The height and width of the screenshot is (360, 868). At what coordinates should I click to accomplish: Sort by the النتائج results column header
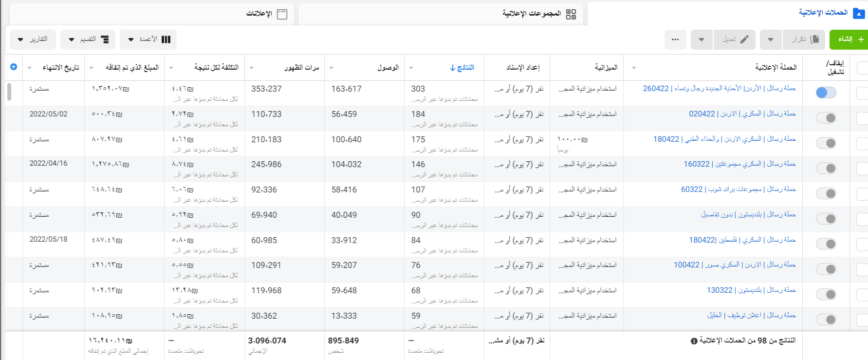click(x=462, y=67)
